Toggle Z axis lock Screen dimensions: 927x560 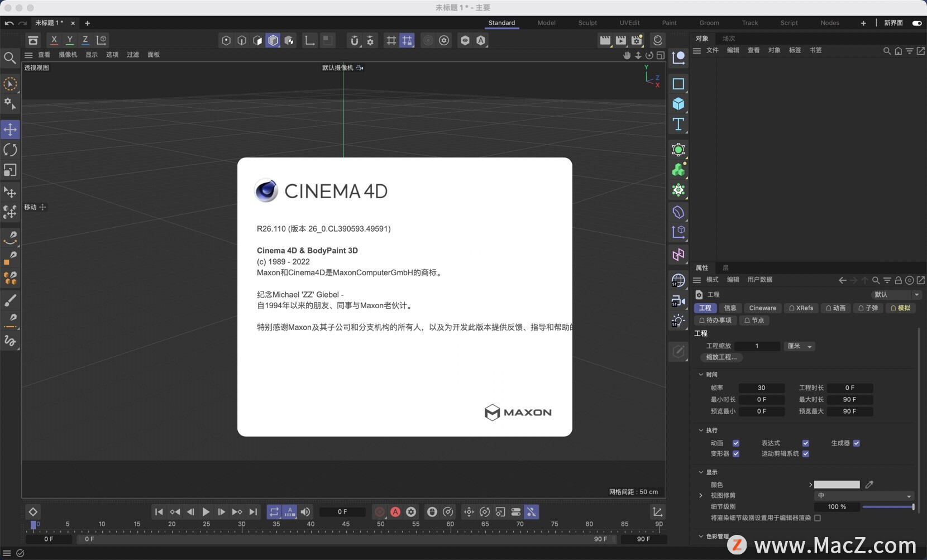(x=85, y=40)
